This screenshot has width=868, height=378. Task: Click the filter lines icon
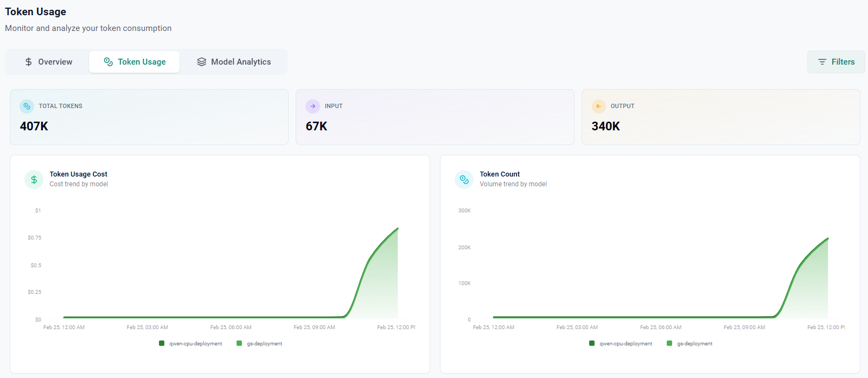pos(822,62)
